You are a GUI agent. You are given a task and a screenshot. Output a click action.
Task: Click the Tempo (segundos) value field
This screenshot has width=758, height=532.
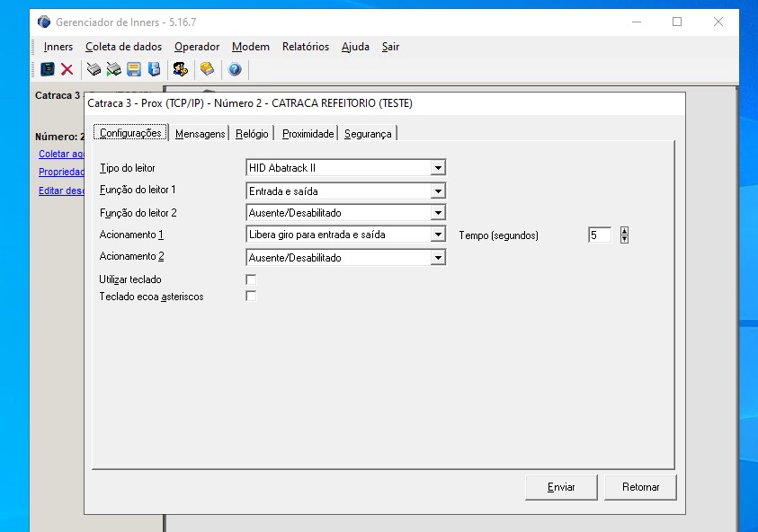pyautogui.click(x=600, y=235)
